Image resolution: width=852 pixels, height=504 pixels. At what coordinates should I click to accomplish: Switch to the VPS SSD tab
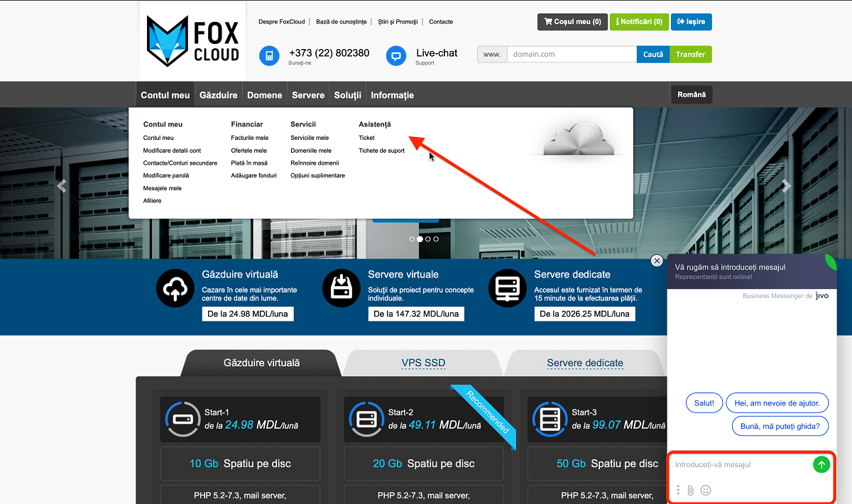[x=423, y=363]
